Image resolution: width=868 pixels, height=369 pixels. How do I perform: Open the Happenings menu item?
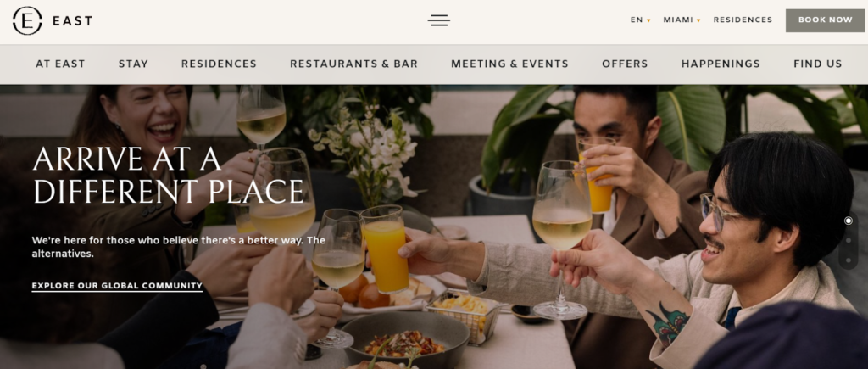pos(721,64)
